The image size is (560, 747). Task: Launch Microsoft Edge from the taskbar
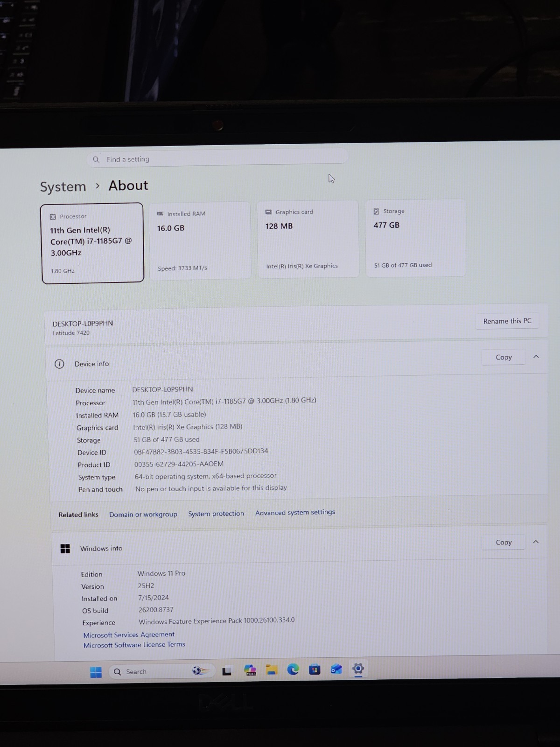click(293, 669)
